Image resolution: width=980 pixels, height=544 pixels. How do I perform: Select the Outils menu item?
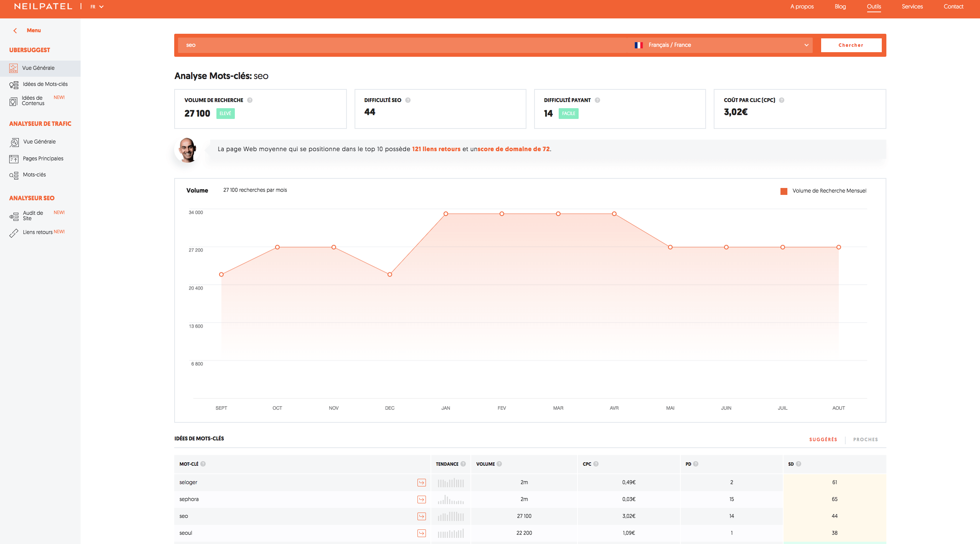coord(874,7)
